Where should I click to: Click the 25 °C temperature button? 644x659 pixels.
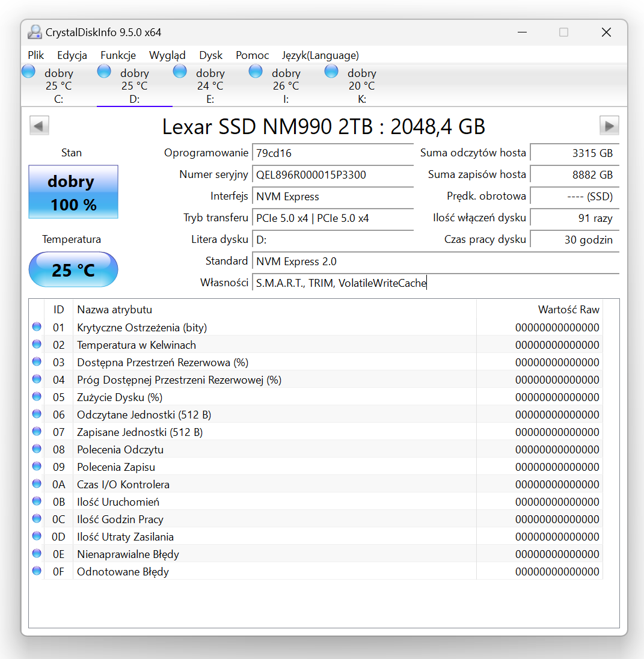pos(73,270)
